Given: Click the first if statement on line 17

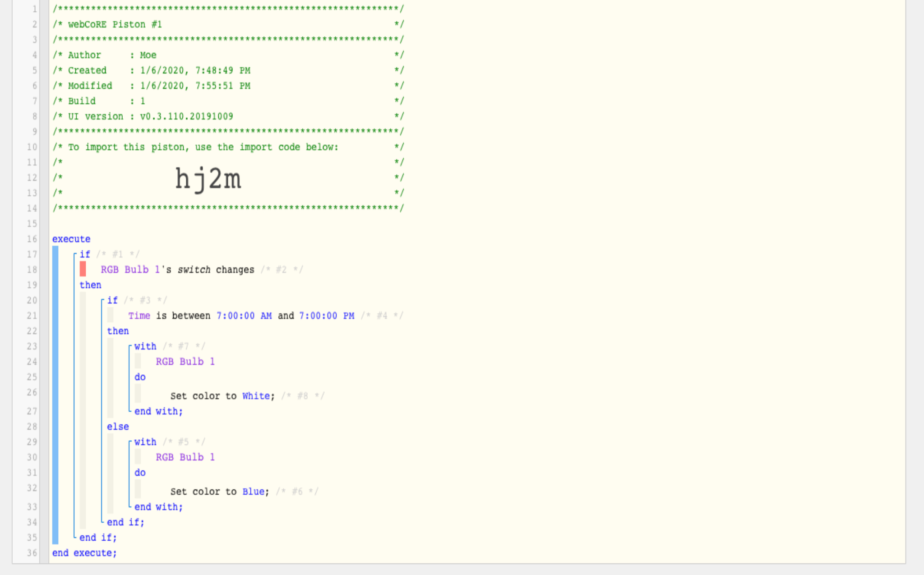Looking at the screenshot, I should click(85, 254).
